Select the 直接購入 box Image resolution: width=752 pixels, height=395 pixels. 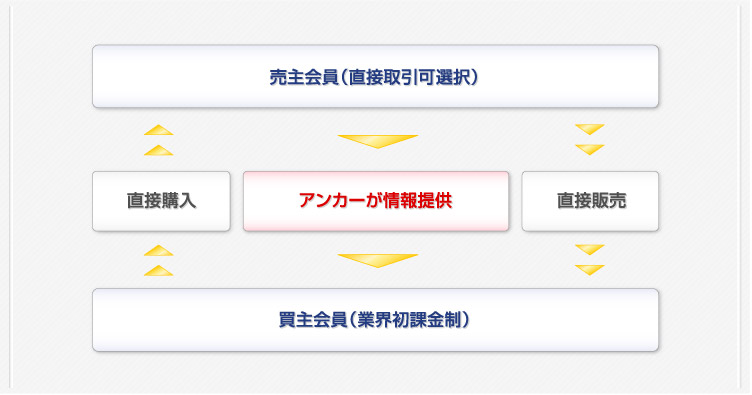[161, 201]
